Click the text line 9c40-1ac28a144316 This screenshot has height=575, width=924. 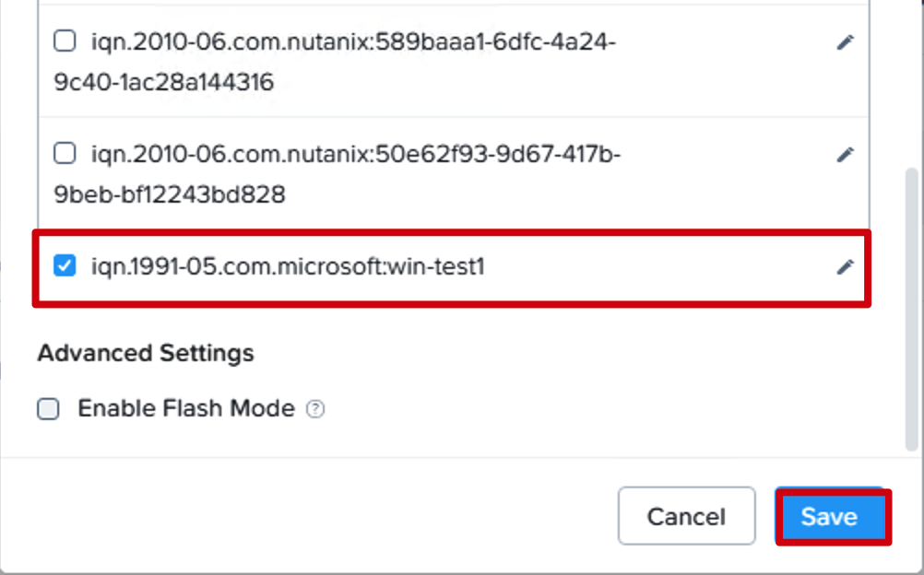(164, 82)
